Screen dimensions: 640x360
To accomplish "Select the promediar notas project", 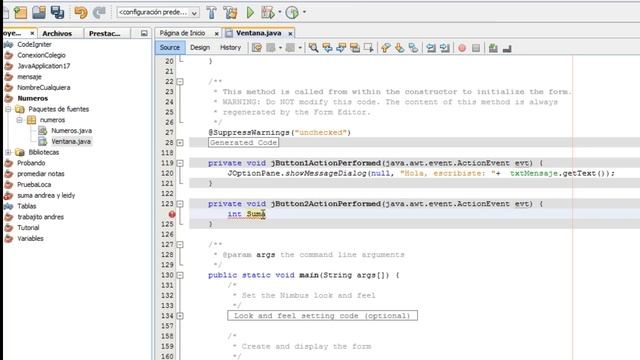I will pyautogui.click(x=40, y=174).
